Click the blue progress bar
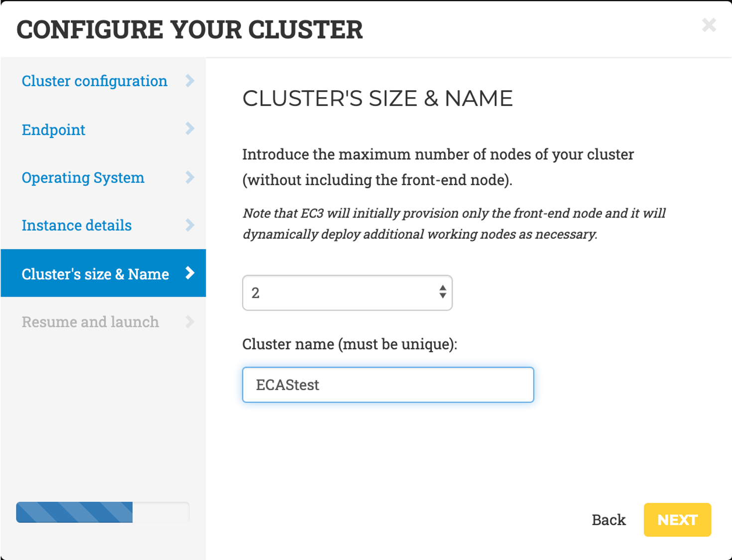The width and height of the screenshot is (732, 560). (74, 512)
